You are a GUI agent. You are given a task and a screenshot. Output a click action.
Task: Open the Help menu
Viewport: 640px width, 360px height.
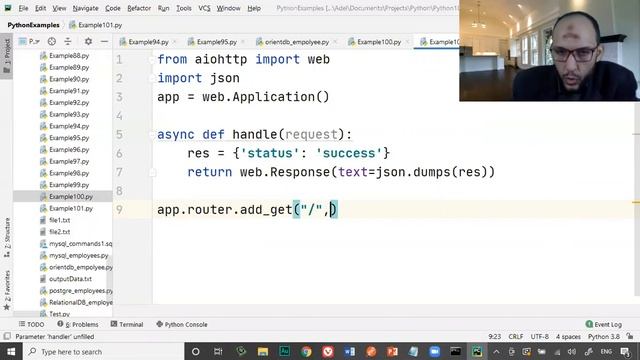[x=254, y=8]
